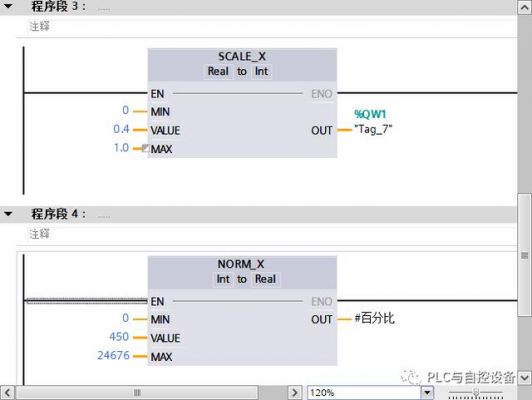This screenshot has width=532, height=400.
Task: Click the Int output type selector in SCALE_X
Action: (x=261, y=72)
